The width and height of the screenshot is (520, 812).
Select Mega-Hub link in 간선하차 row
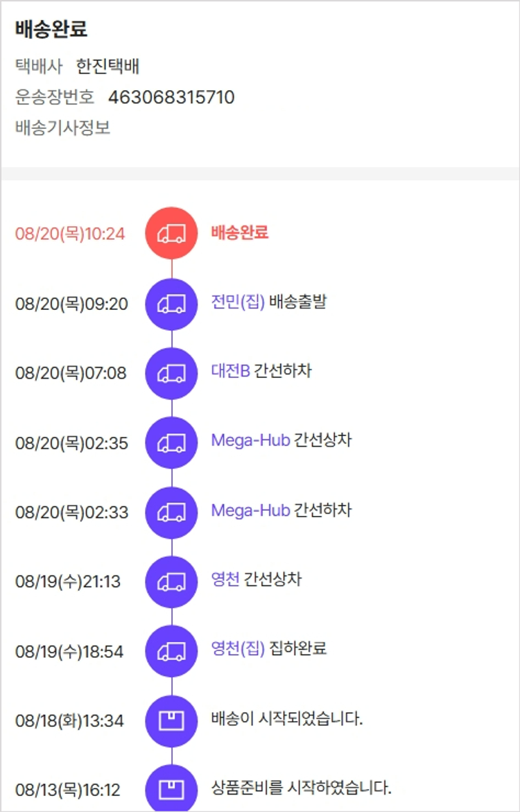250,510
